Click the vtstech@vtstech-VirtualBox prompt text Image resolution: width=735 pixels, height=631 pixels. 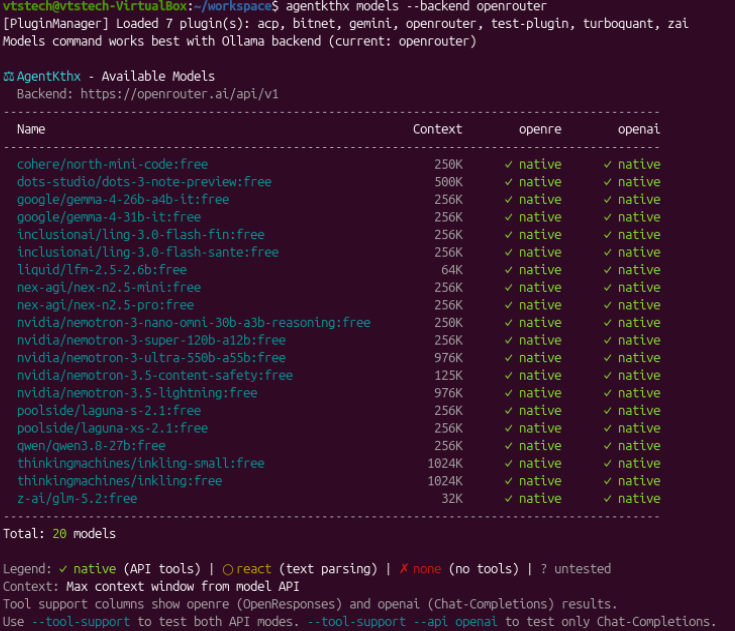tap(95, 6)
